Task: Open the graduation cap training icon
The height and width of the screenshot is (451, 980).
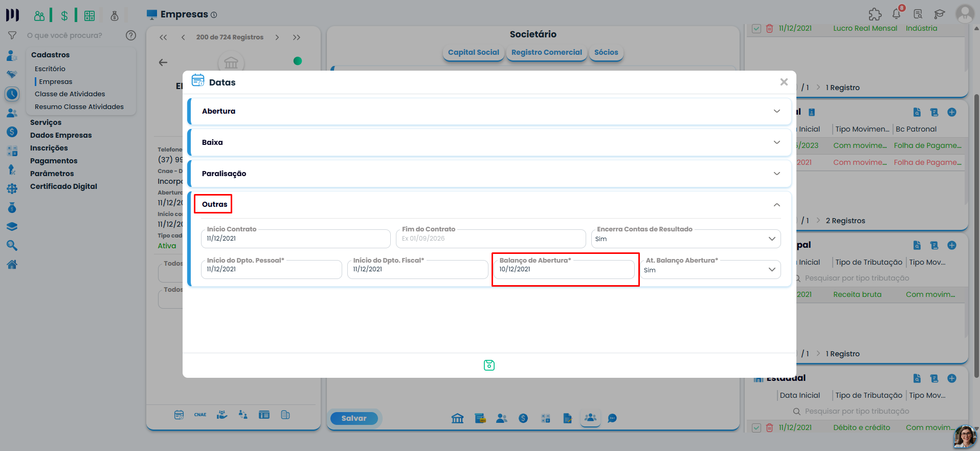Action: pos(940,14)
